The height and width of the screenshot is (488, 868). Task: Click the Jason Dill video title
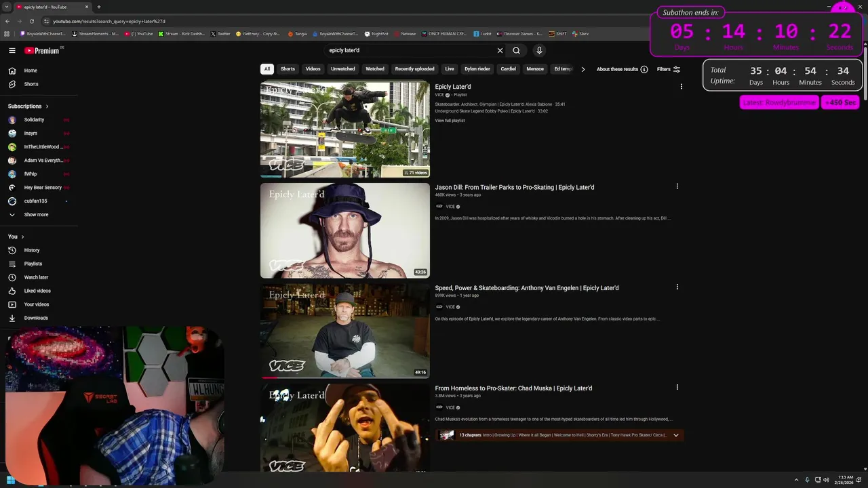coord(515,187)
